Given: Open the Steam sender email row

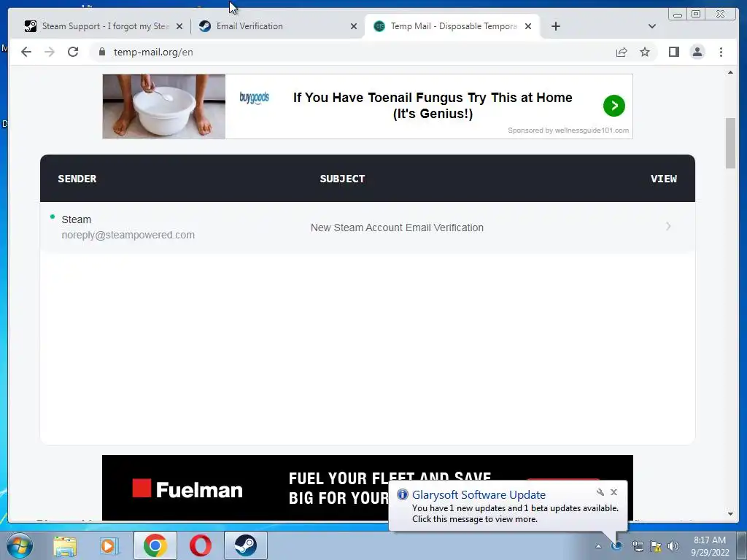Looking at the screenshot, I should click(x=368, y=227).
